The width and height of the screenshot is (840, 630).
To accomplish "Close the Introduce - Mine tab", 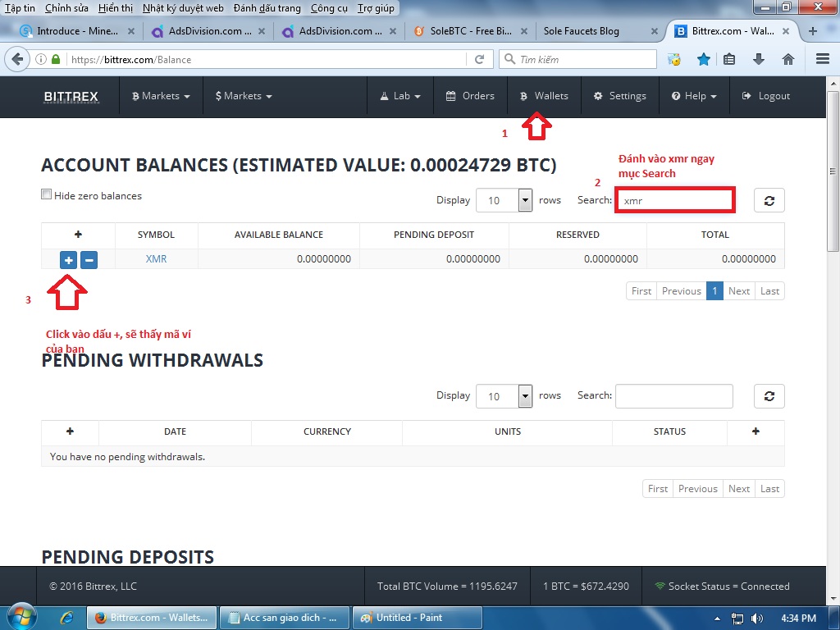I will pyautogui.click(x=130, y=31).
